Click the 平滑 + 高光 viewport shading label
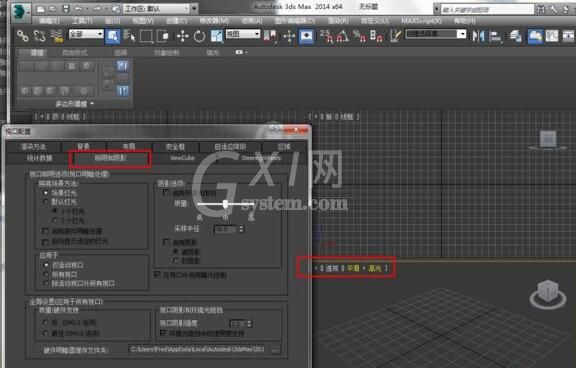The width and height of the screenshot is (576, 368). (x=364, y=268)
